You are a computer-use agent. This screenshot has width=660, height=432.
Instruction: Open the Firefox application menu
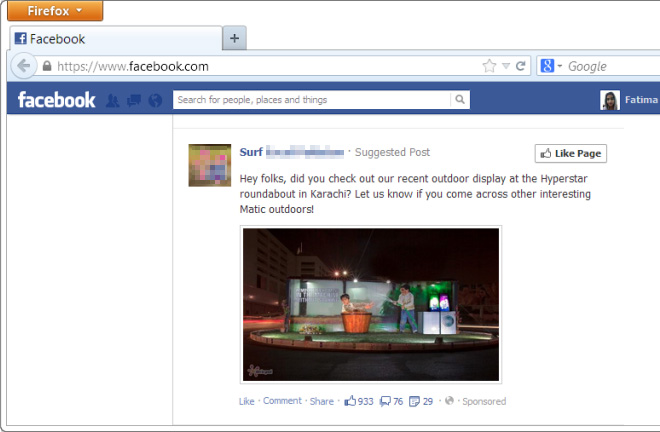54,11
